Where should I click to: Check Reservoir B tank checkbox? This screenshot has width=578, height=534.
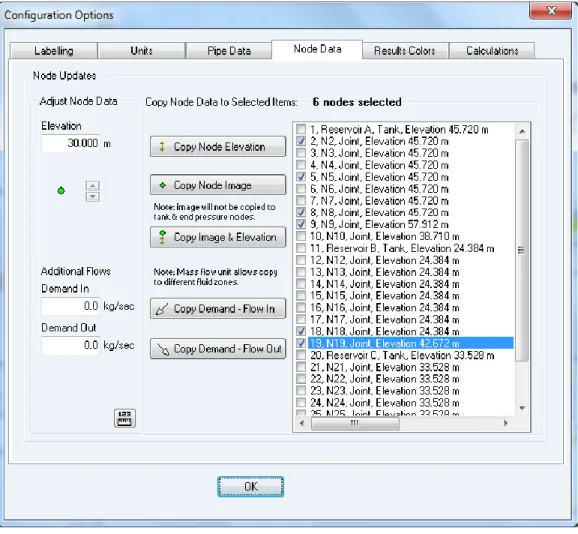pos(301,248)
